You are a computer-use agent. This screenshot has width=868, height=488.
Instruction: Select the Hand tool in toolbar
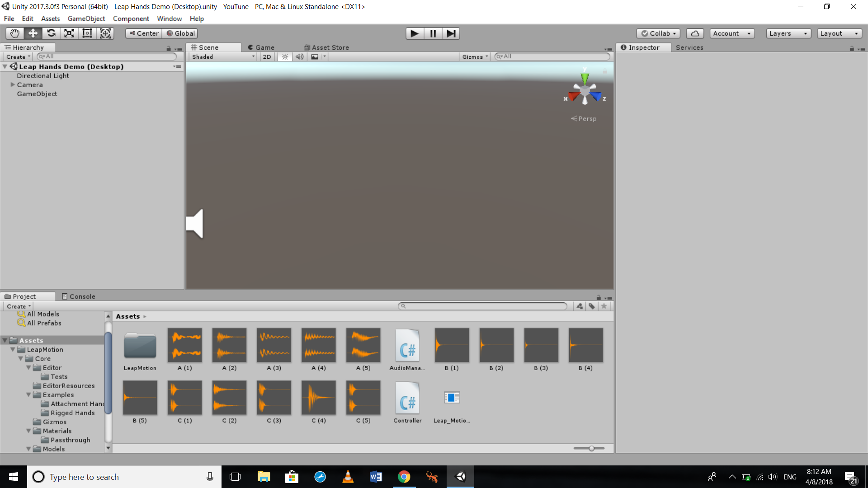[14, 33]
